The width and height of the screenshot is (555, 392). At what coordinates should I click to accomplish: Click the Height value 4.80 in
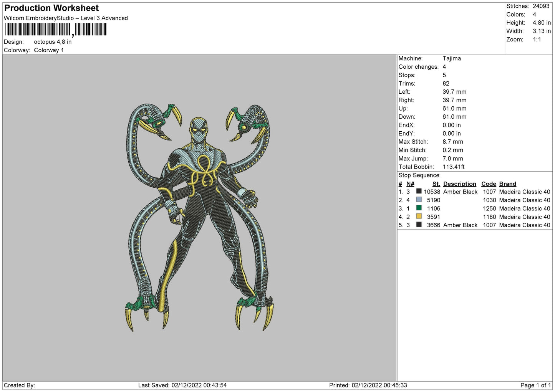pos(542,23)
